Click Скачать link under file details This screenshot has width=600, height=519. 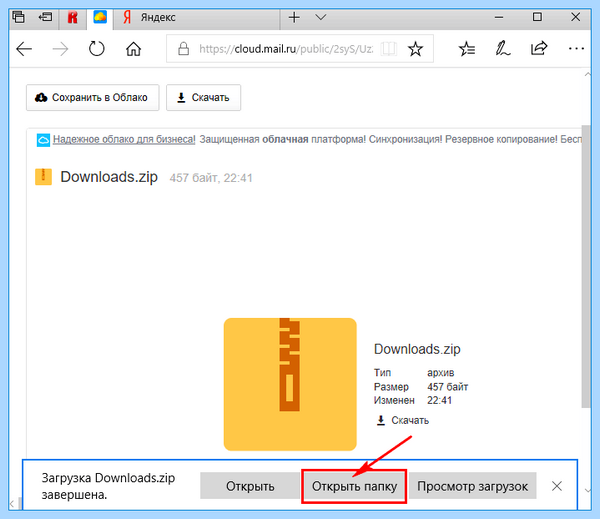(403, 420)
